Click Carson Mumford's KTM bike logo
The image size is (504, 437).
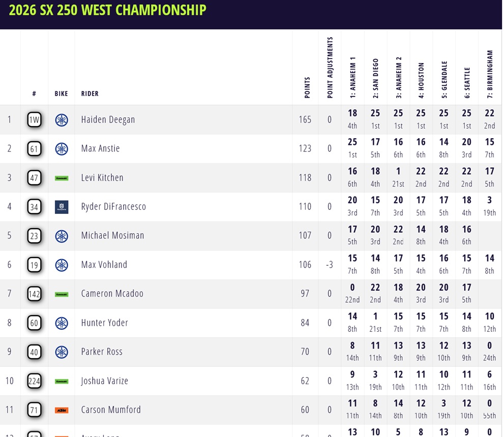(x=62, y=410)
